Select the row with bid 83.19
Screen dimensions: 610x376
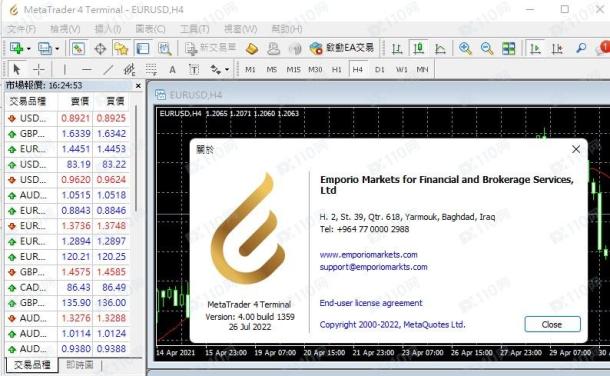pos(68,164)
